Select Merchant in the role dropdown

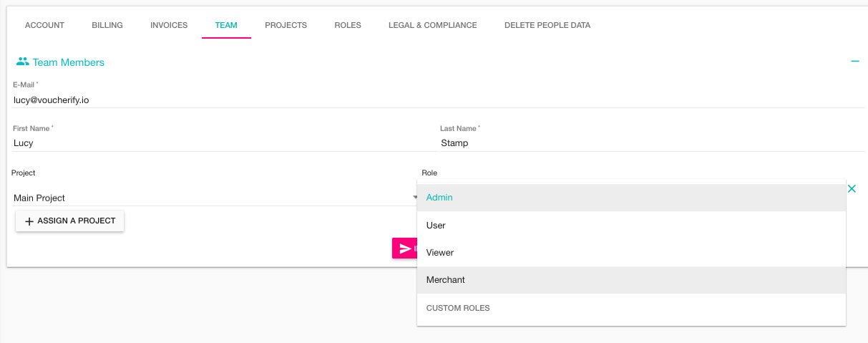click(x=446, y=280)
